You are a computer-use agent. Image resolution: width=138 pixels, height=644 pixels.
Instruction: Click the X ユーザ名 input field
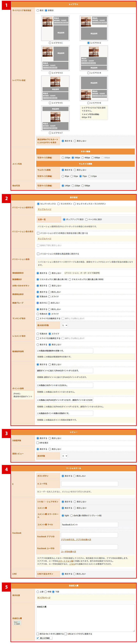click(x=90, y=484)
